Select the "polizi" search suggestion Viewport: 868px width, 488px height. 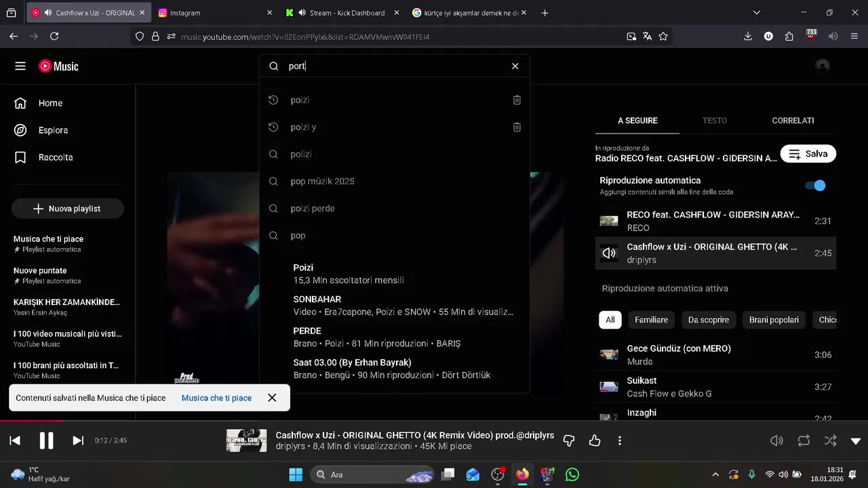395,154
